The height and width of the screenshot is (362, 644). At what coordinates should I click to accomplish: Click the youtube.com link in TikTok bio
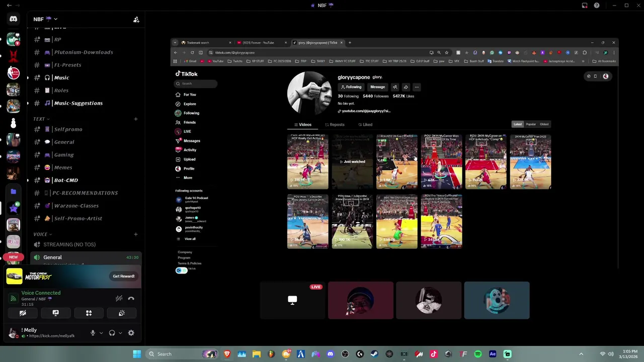tap(366, 111)
